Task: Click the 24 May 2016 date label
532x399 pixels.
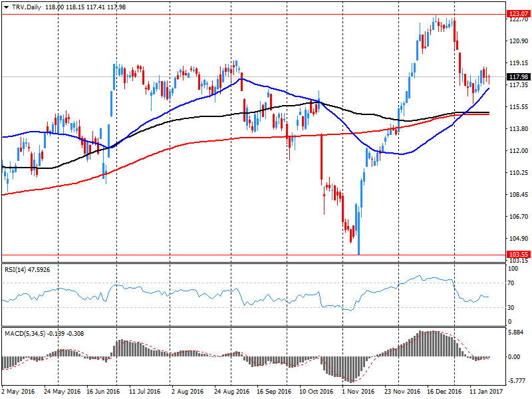Action: click(x=63, y=392)
